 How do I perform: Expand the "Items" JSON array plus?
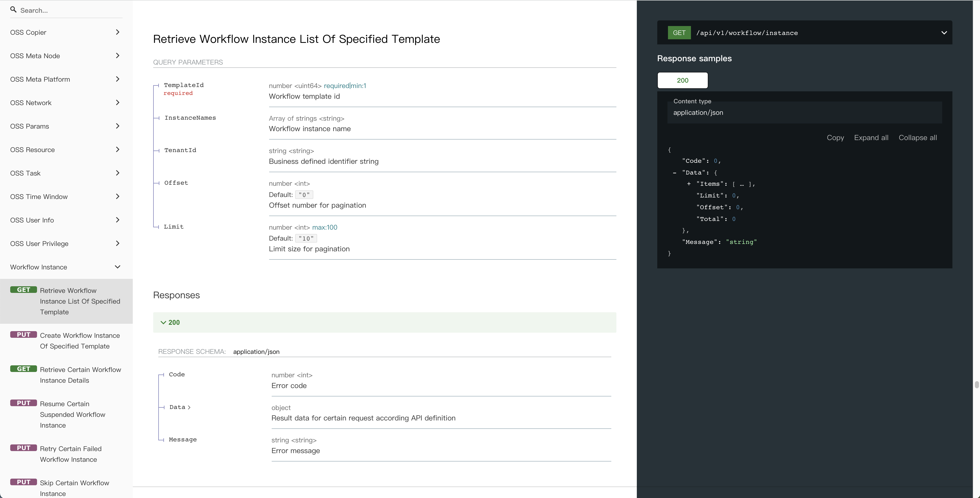[x=689, y=184]
